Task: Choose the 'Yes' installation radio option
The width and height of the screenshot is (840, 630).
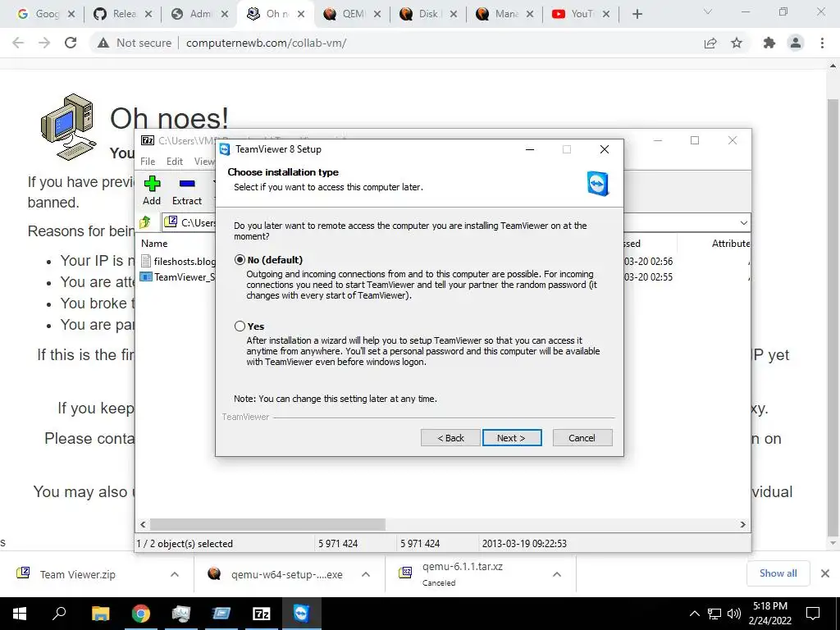Action: [240, 326]
